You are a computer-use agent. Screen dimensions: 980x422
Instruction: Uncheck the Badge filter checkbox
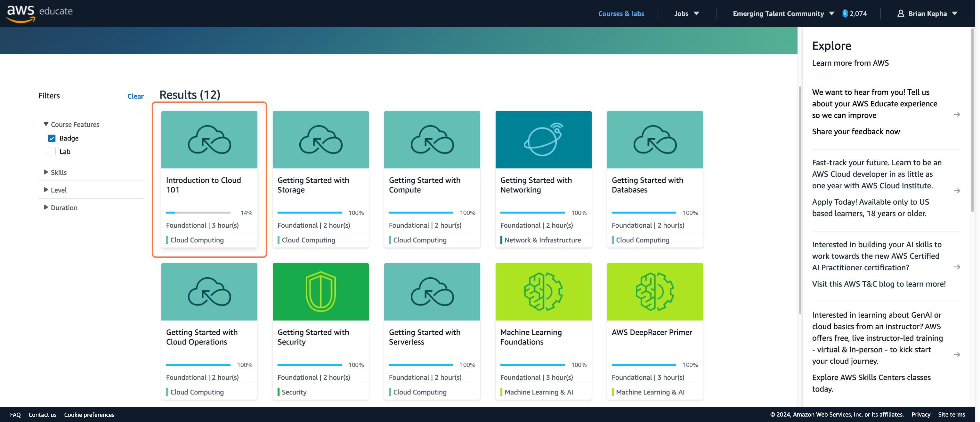[x=52, y=138]
